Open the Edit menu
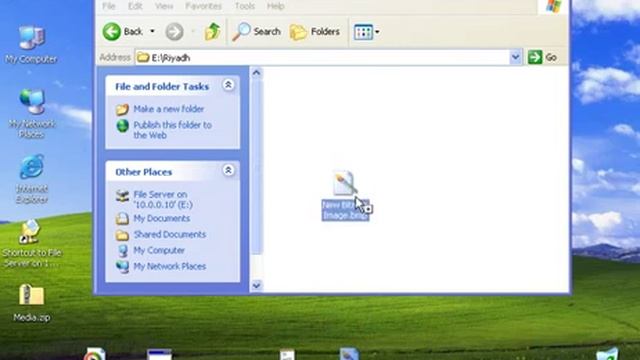 [x=135, y=6]
